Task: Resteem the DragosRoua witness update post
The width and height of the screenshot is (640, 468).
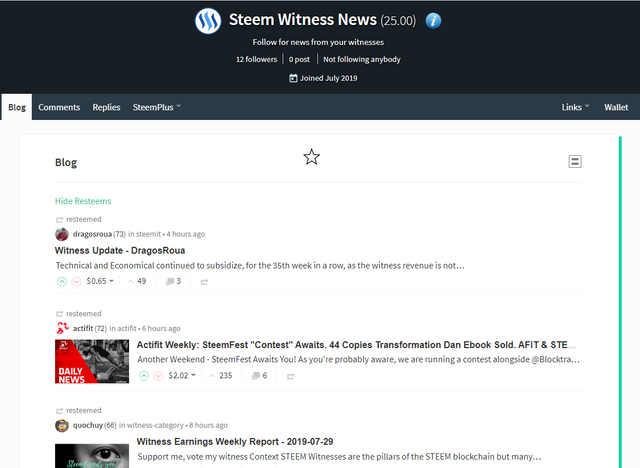Action: click(x=204, y=282)
